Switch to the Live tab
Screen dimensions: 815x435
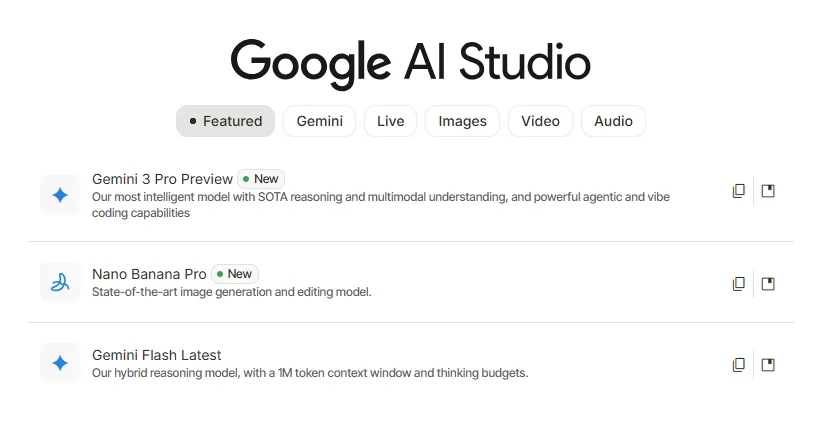pyautogui.click(x=390, y=121)
